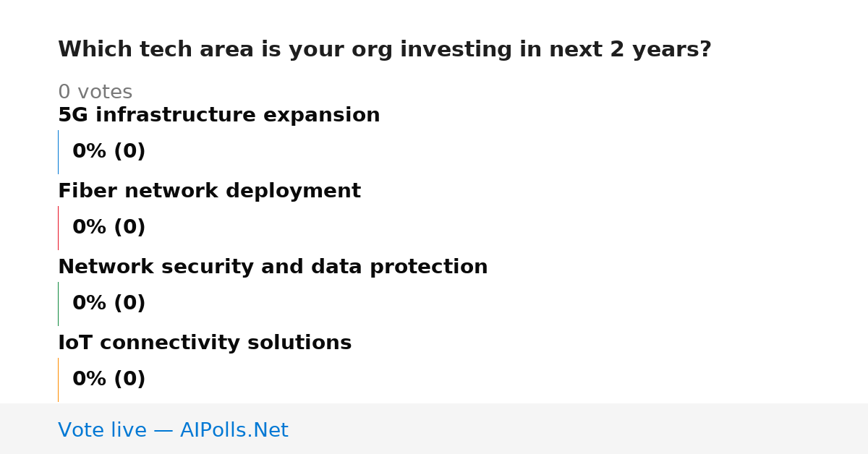Screen dimensions: 868x454
Task: Click the gray footer banner background
Action: [579, 429]
